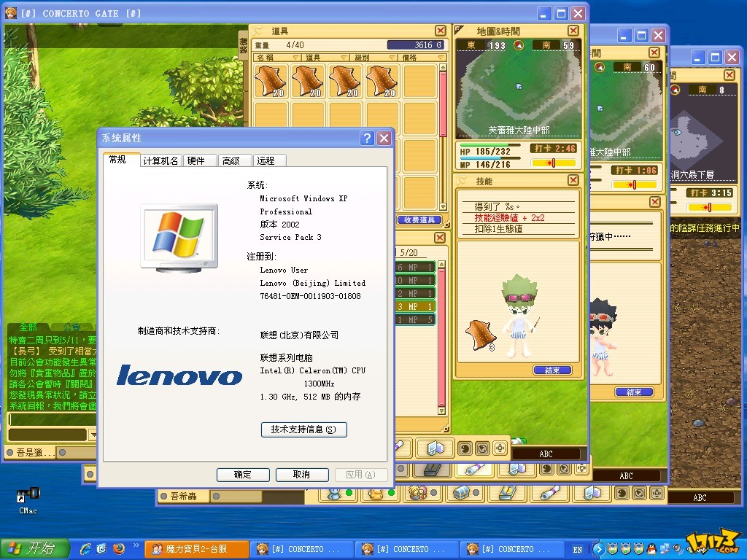Open the CMac desktop shortcut

tap(28, 501)
